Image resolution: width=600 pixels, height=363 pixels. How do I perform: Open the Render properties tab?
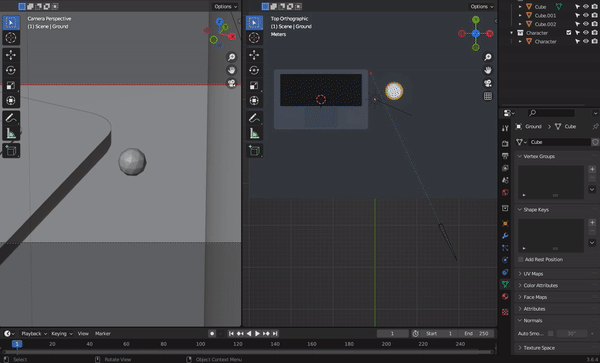(505, 143)
